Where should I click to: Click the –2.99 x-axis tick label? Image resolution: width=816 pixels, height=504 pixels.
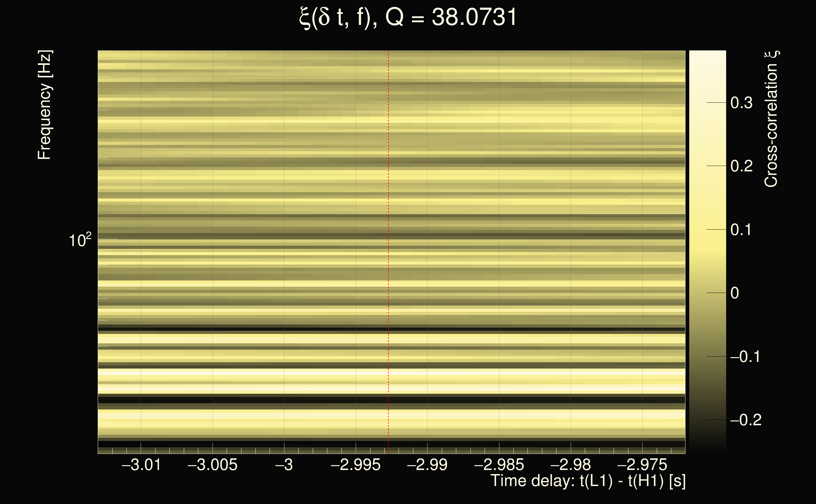[427, 465]
